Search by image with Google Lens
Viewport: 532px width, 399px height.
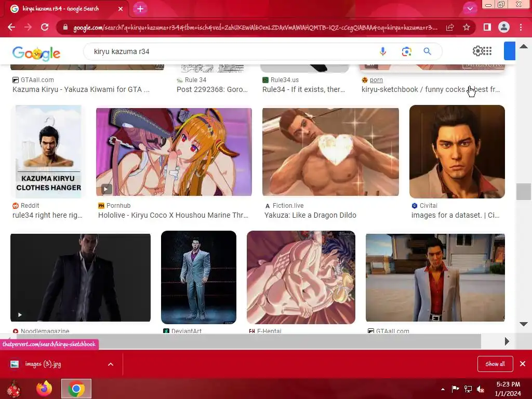[406, 51]
